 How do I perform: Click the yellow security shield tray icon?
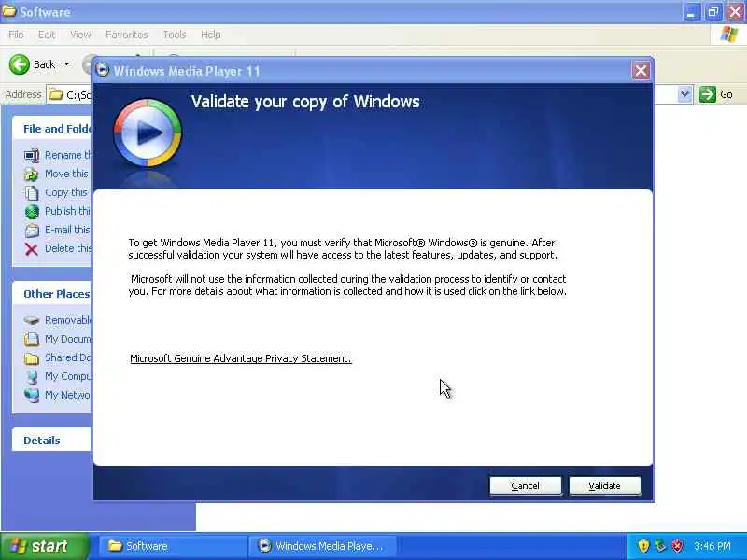pos(643,546)
